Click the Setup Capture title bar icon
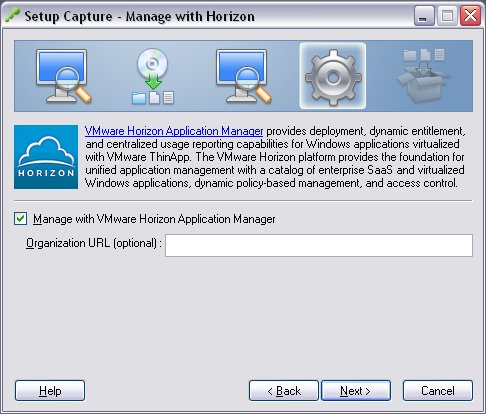486x414 pixels. (12, 16)
